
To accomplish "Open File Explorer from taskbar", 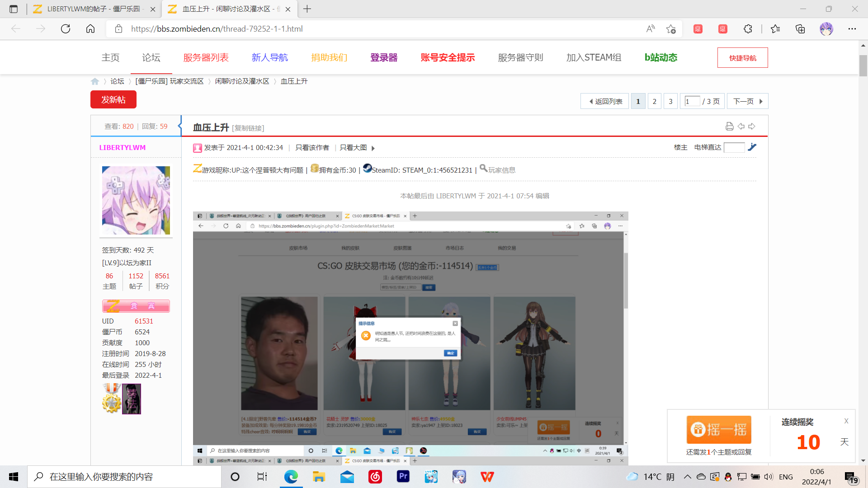I will pyautogui.click(x=319, y=477).
